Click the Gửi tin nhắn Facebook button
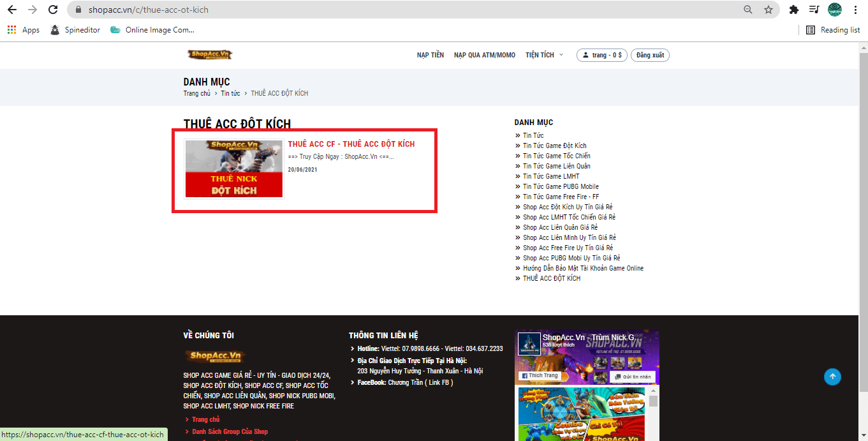 [x=633, y=377]
